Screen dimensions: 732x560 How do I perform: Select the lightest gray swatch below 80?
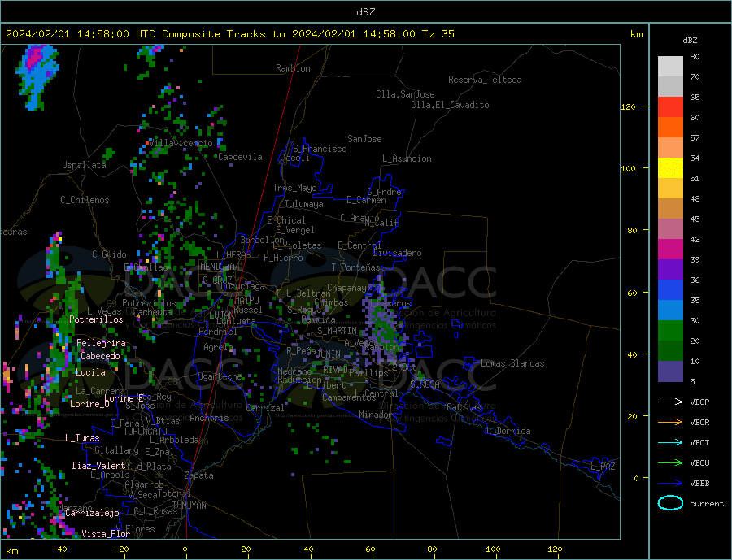[670, 67]
